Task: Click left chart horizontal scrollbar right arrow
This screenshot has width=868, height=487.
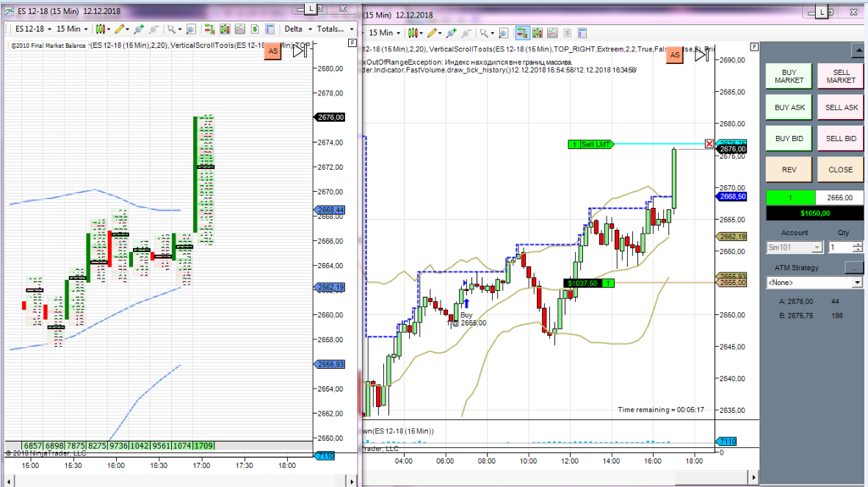Action: [352, 481]
